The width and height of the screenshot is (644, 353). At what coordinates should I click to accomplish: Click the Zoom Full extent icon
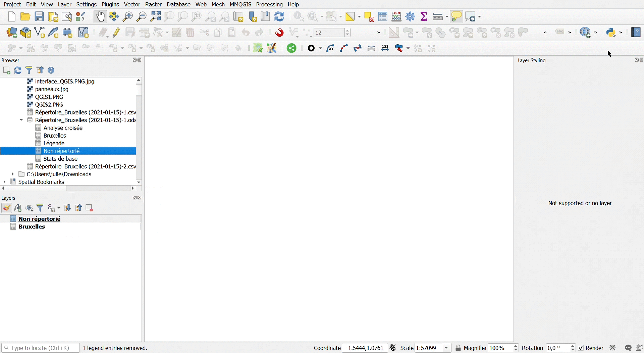156,16
